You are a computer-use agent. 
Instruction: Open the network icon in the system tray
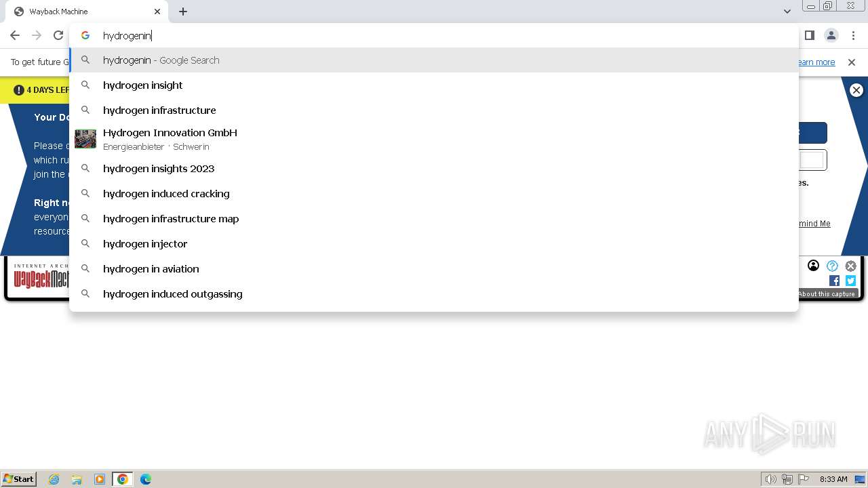[x=787, y=479]
